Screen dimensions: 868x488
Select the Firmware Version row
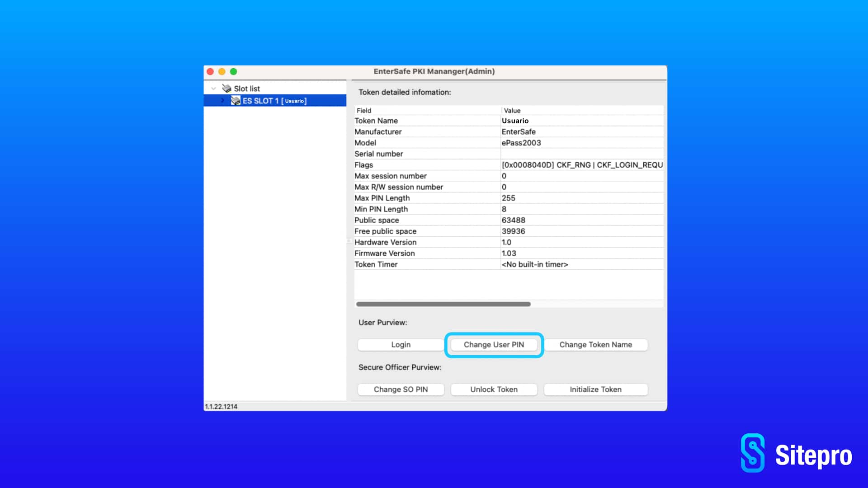[x=509, y=253]
